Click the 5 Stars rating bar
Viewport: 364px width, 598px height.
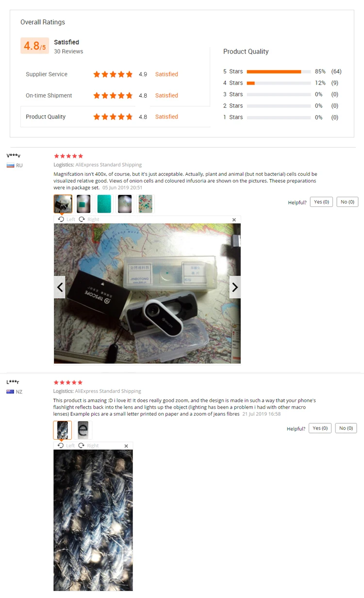(x=279, y=71)
